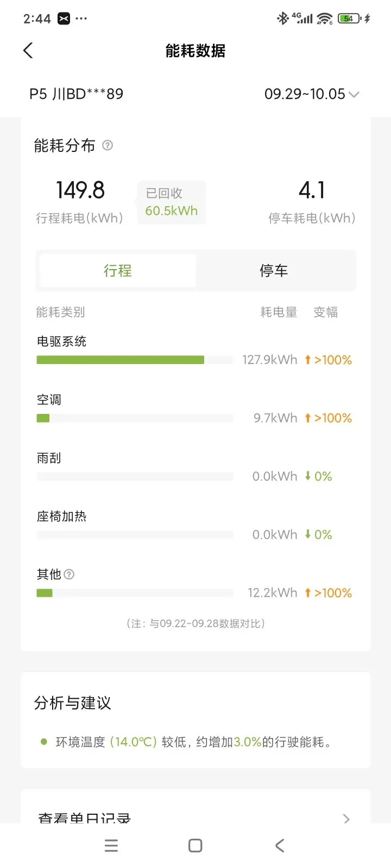
Task: Tap the 电驱系统 green usage bar
Action: [121, 360]
